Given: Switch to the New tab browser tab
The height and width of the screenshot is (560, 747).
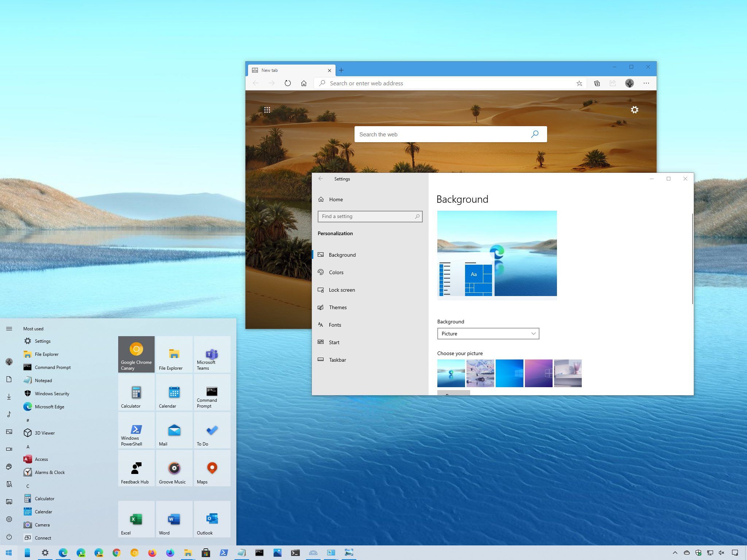Looking at the screenshot, I should (x=285, y=70).
